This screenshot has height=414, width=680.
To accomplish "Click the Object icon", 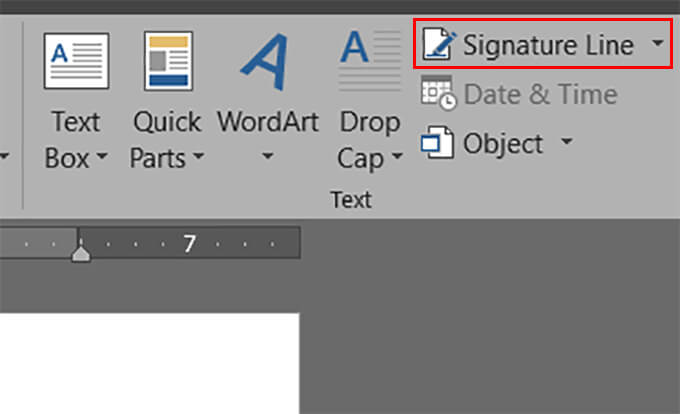I will (437, 143).
